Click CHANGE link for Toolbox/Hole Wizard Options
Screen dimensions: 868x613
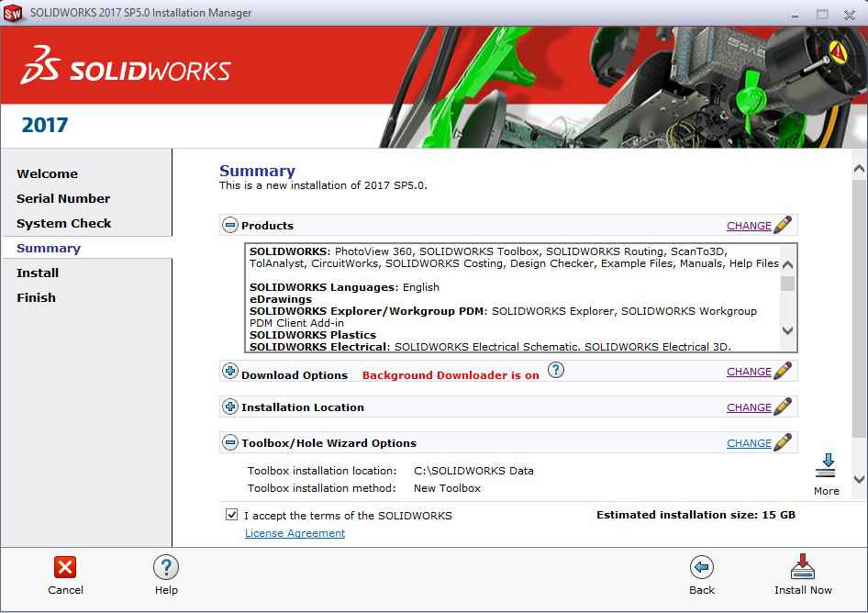(749, 443)
